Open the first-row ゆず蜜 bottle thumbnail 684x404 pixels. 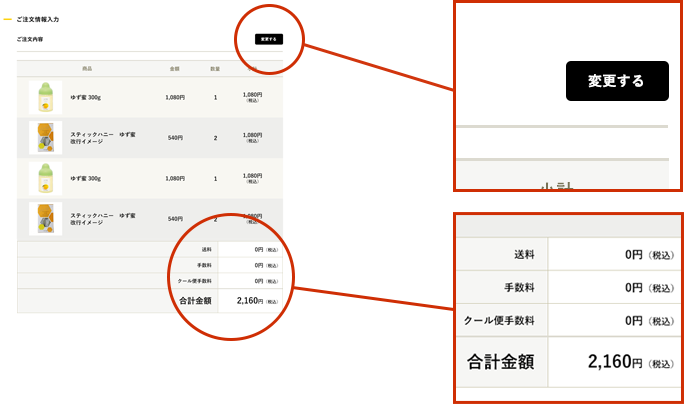[45, 97]
